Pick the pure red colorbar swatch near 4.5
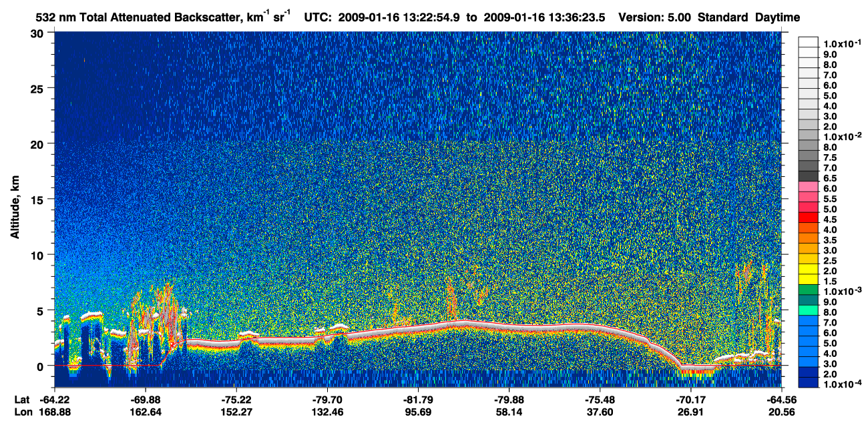The width and height of the screenshot is (868, 445). [808, 219]
